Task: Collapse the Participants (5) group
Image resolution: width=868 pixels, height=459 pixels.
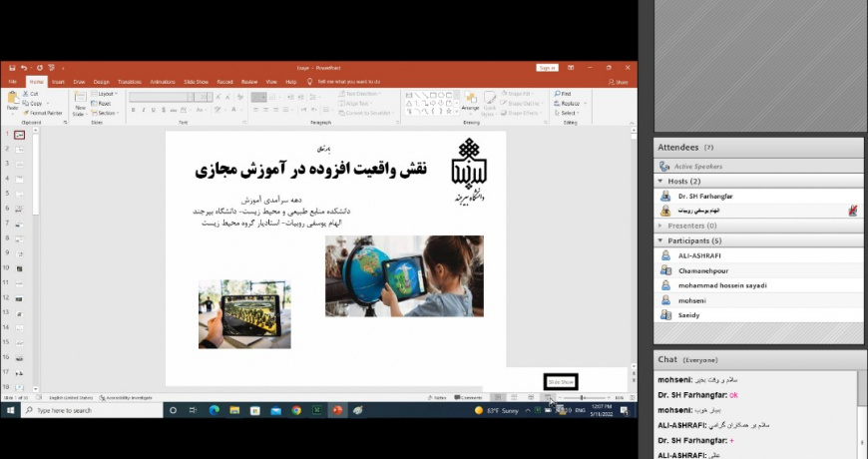Action: point(659,240)
